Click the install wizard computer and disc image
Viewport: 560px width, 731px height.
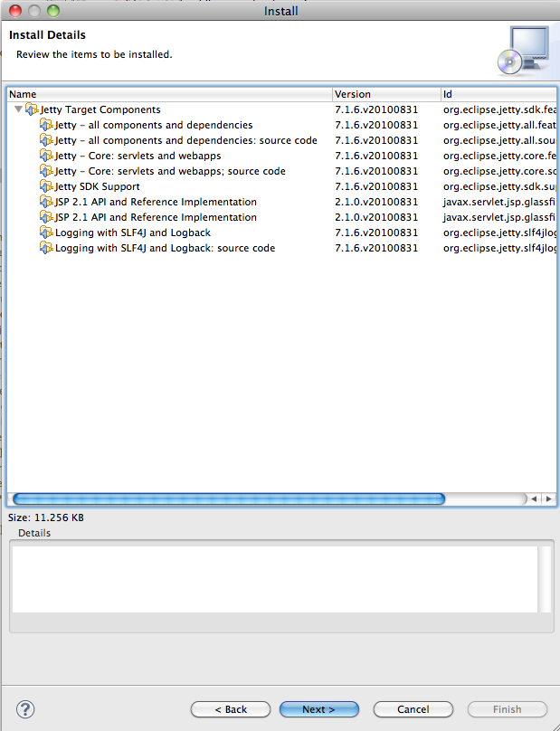point(523,51)
